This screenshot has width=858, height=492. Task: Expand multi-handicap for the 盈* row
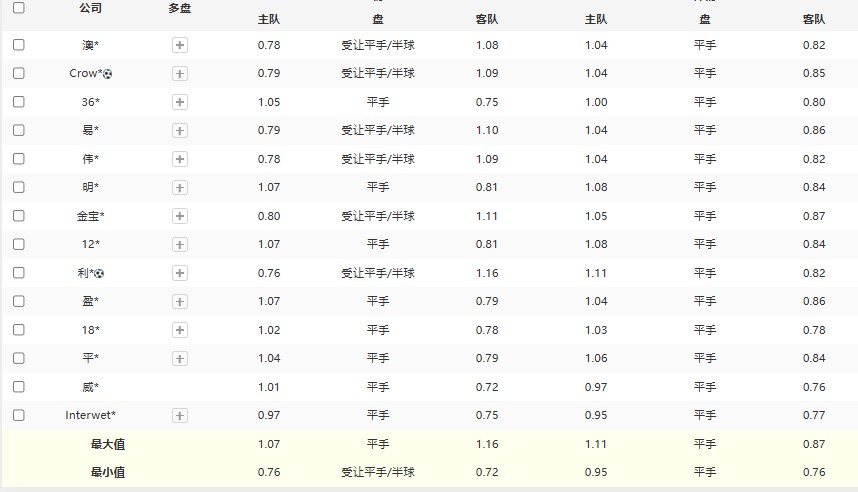click(x=180, y=301)
